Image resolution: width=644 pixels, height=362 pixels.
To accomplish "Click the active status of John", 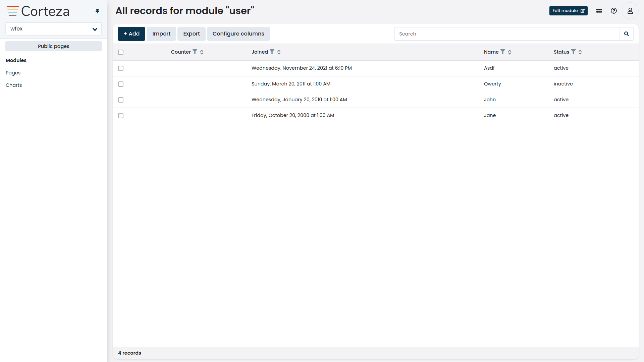I will (561, 100).
